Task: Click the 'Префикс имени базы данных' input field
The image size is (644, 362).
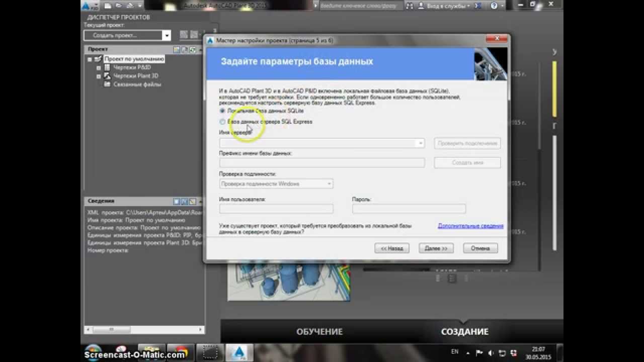Action: tap(322, 163)
